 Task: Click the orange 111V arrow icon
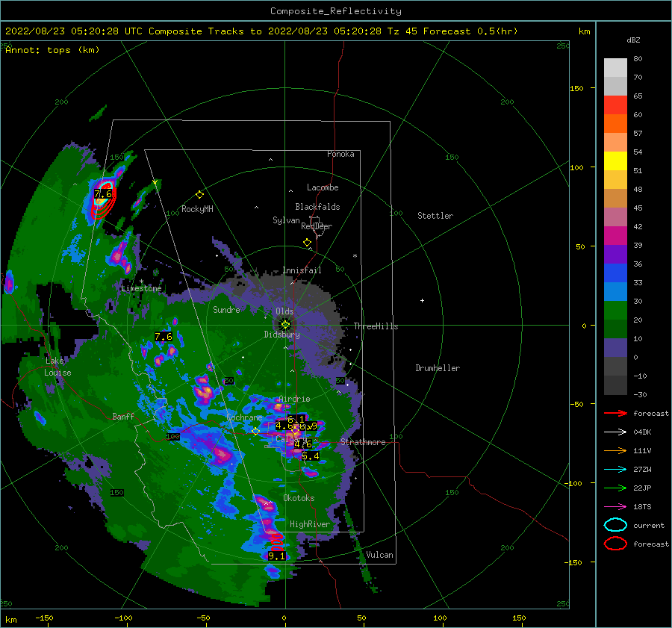coord(615,450)
